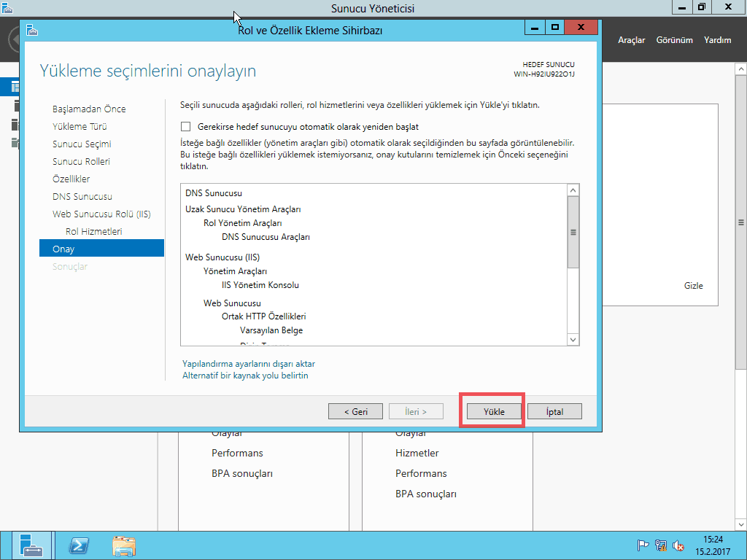Screen dimensions: 747x560
Task: Close the Rol ve Özellik Ekleme wizard
Action: (581, 28)
